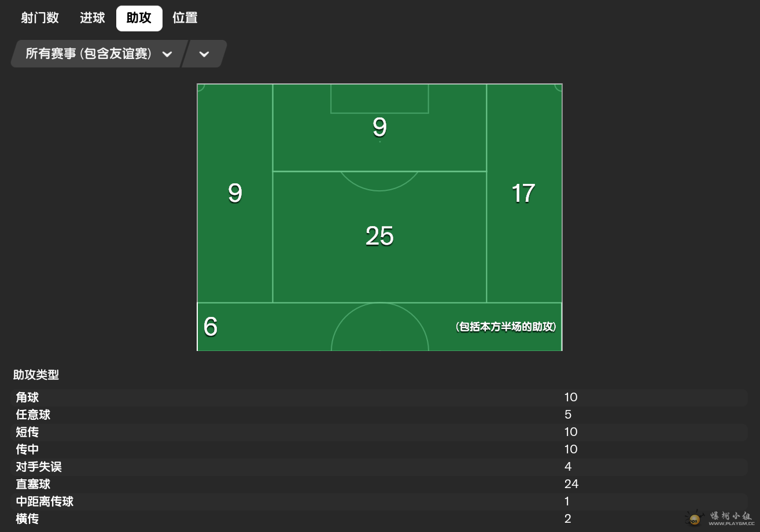Open the 所有赛事 (包含友谊赛) dropdown

coord(98,54)
